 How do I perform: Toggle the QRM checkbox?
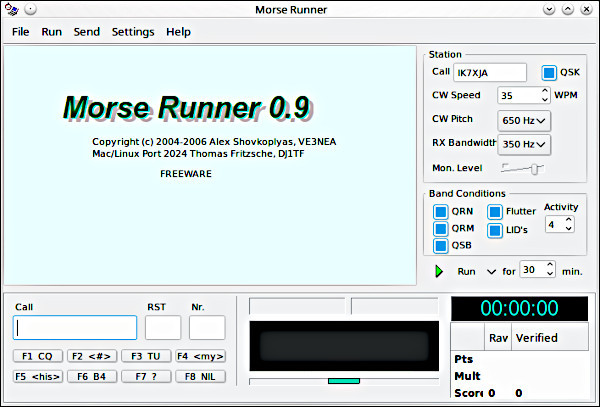440,229
